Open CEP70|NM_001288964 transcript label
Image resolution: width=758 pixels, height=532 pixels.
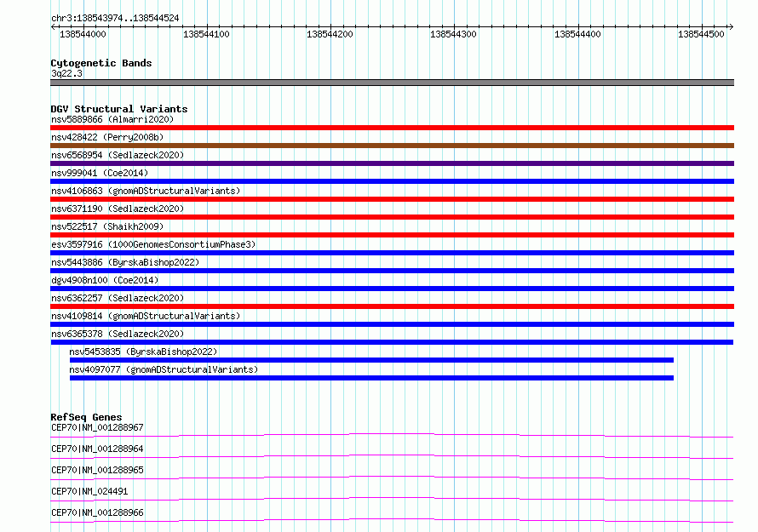point(97,449)
